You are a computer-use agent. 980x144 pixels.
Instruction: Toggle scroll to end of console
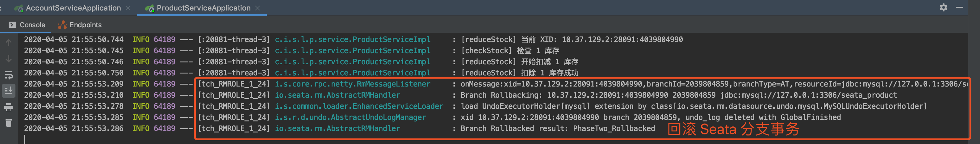(8, 91)
